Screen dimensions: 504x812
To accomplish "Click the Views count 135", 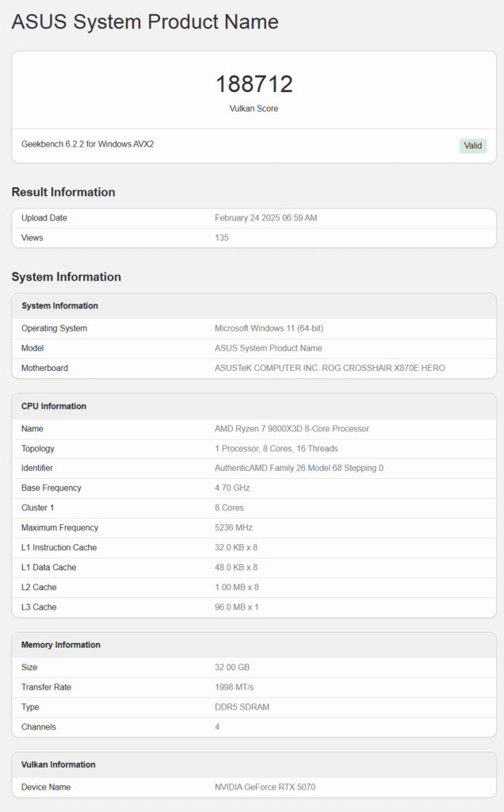I will point(221,238).
